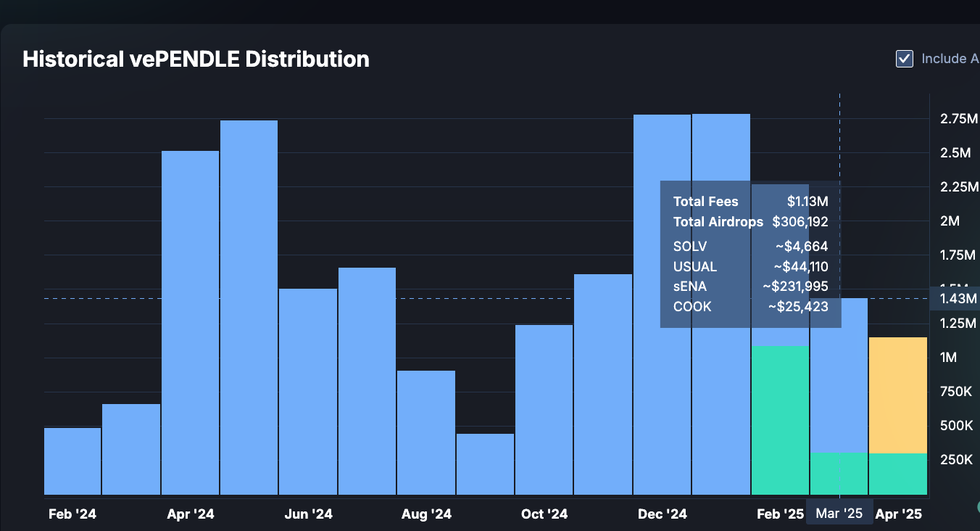
Task: Click the green segment of Feb '25 bar
Action: [x=780, y=421]
